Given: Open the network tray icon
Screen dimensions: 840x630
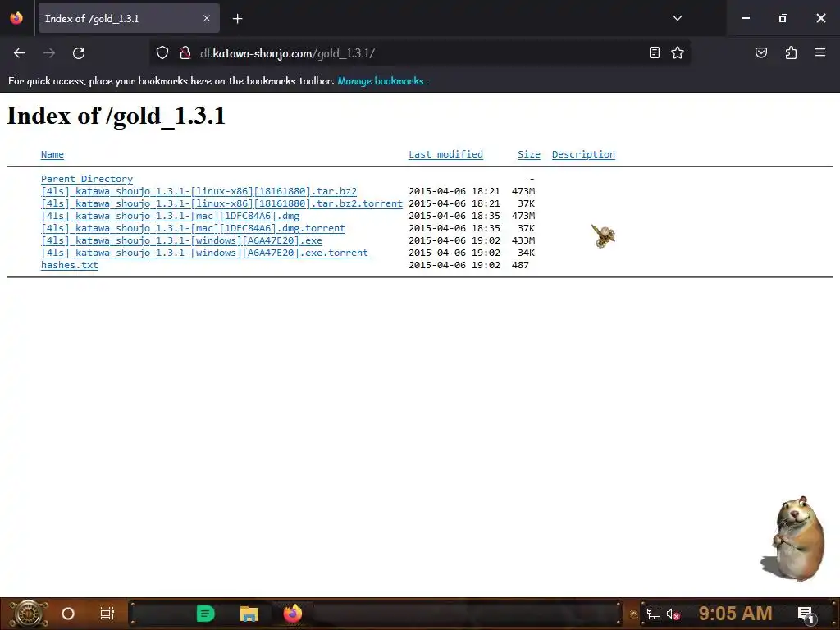Looking at the screenshot, I should pos(654,614).
